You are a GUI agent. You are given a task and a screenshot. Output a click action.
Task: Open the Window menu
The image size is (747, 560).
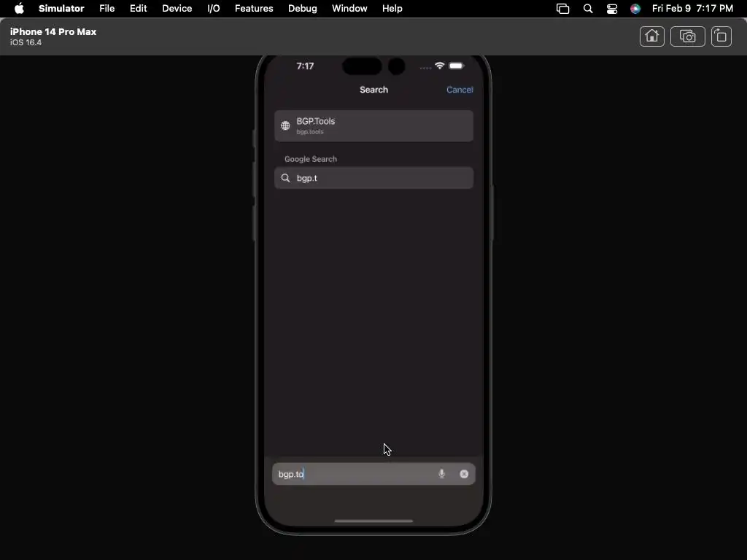[x=349, y=9]
